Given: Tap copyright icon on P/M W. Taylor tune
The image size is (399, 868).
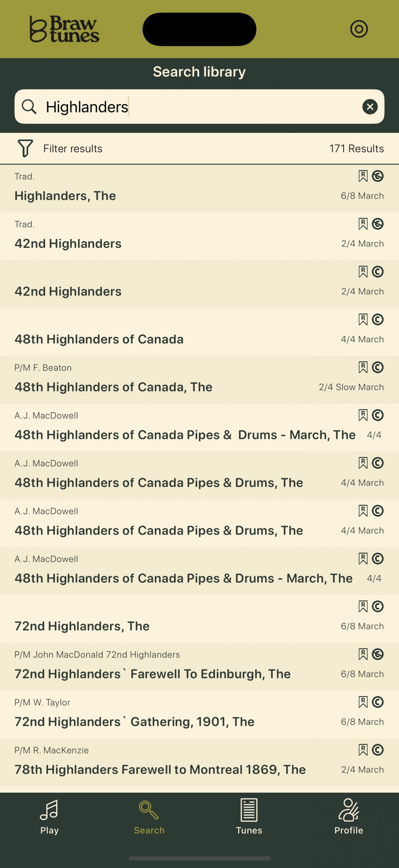Looking at the screenshot, I should click(x=378, y=702).
